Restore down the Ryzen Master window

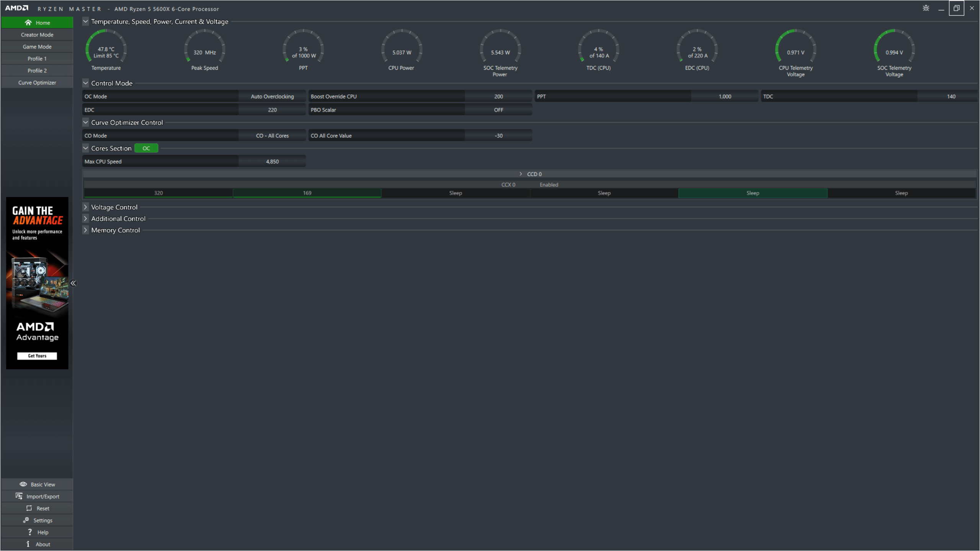(956, 8)
